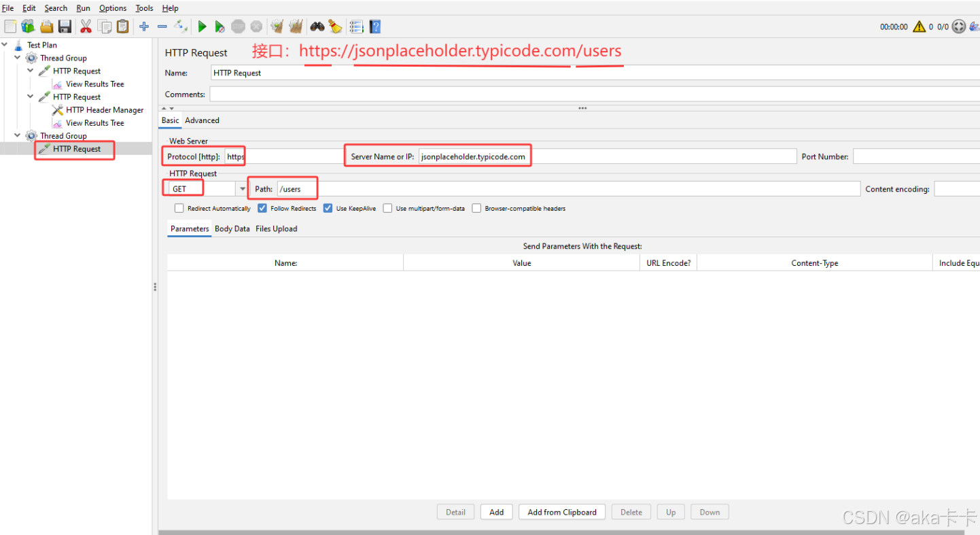The height and width of the screenshot is (535, 980).
Task: Click the Toggle enable/disable icon
Action: (180, 27)
